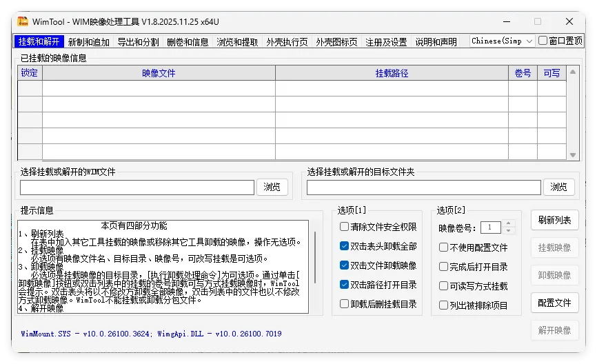The height and width of the screenshot is (364, 597).
Task: Switch to the 新制和追加 tab
Action: pyautogui.click(x=89, y=42)
